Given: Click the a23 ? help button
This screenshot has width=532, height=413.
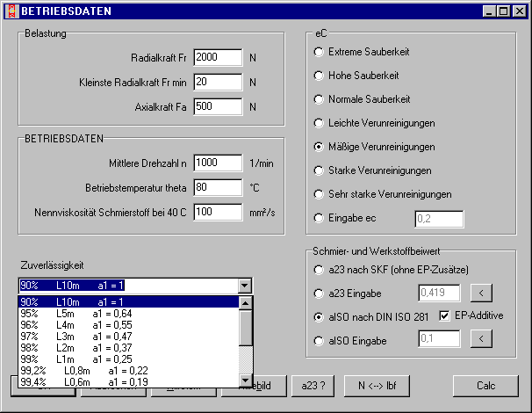Looking at the screenshot, I should tap(312, 386).
